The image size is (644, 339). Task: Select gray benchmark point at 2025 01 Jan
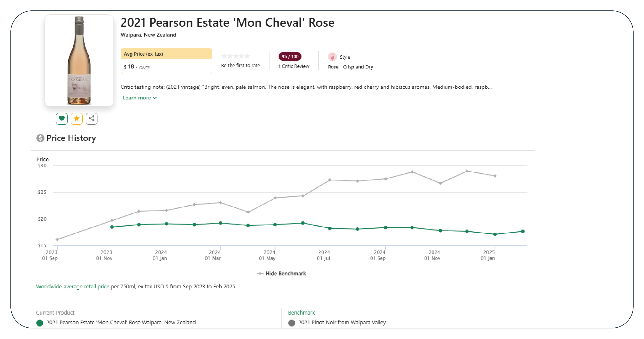click(x=495, y=176)
